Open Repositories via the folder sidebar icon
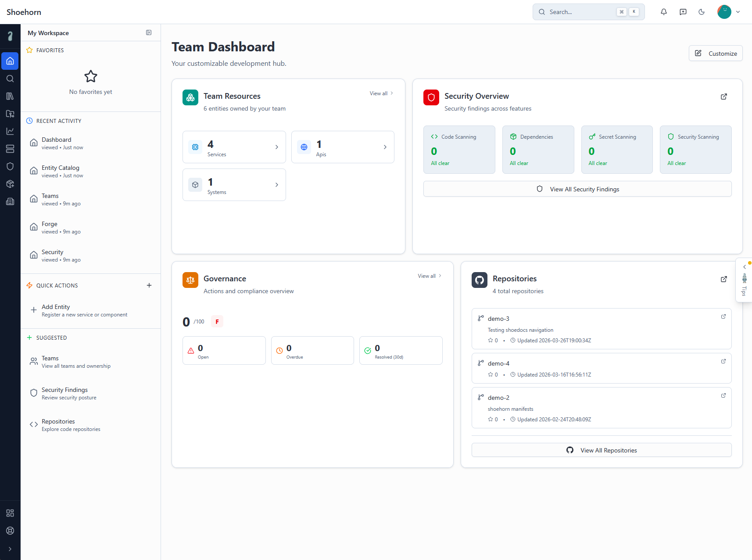This screenshot has width=752, height=560. (x=10, y=114)
